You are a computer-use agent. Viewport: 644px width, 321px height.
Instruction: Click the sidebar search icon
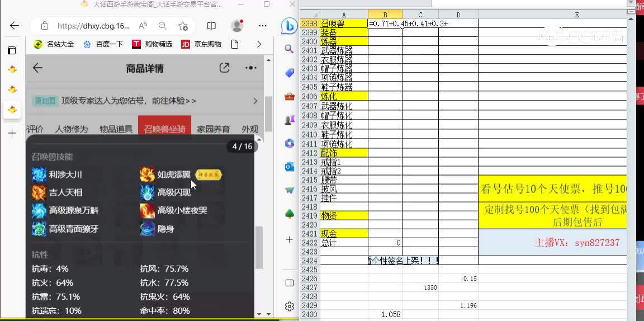[289, 49]
